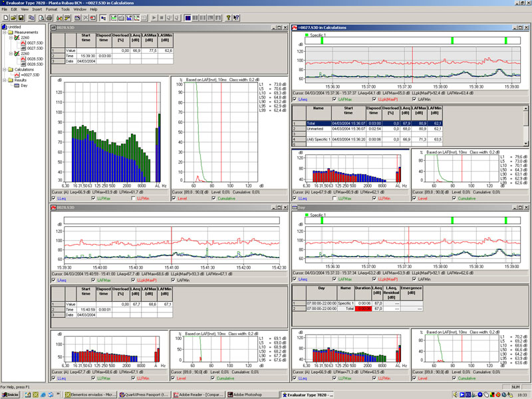Viewport: 532px width, 399px height.
Task: Click the project tree view toolbar icon
Action: coord(103,18)
